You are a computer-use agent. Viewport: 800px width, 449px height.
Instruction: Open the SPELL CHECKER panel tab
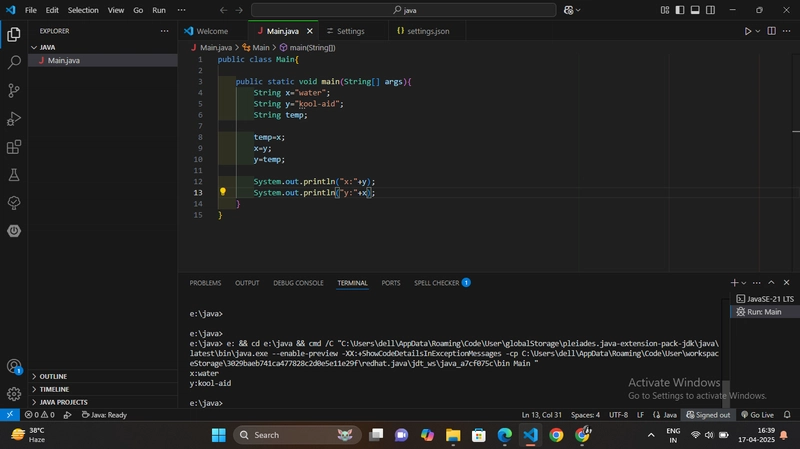tap(442, 283)
